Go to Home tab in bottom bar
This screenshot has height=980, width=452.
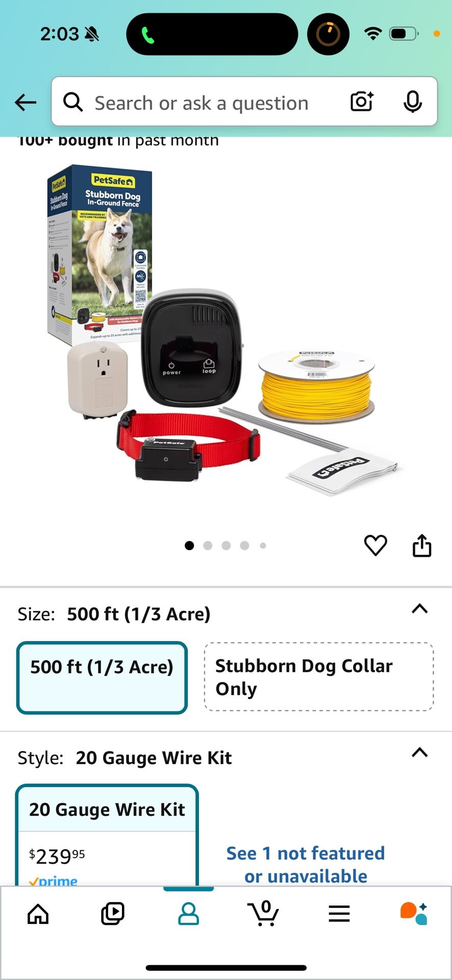pyautogui.click(x=38, y=914)
